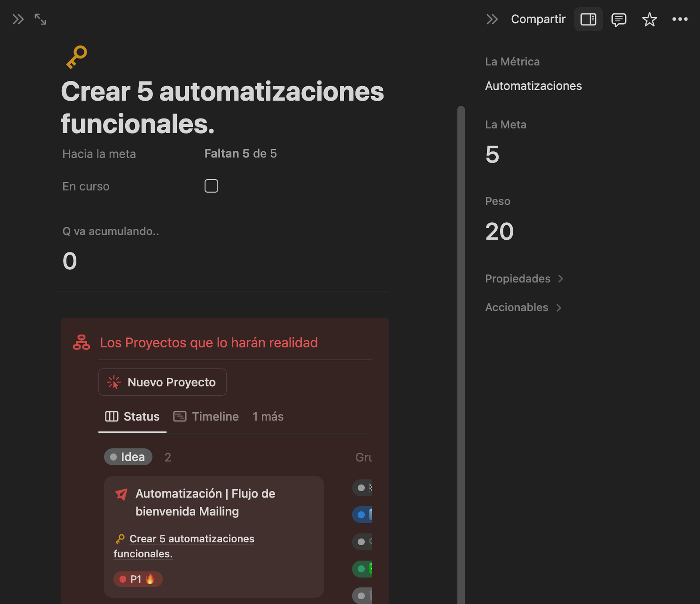The width and height of the screenshot is (700, 604).
Task: Open the Automatizaciones metric link
Action: tap(533, 85)
